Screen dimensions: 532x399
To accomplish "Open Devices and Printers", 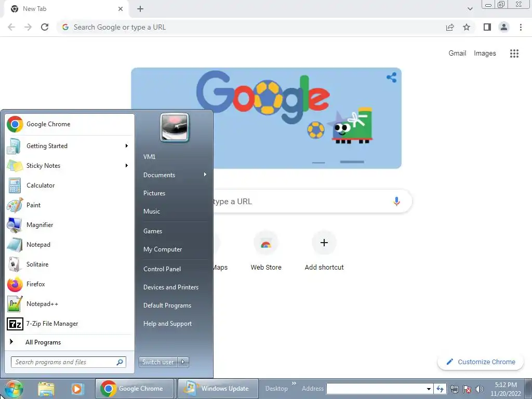I will coord(171,287).
